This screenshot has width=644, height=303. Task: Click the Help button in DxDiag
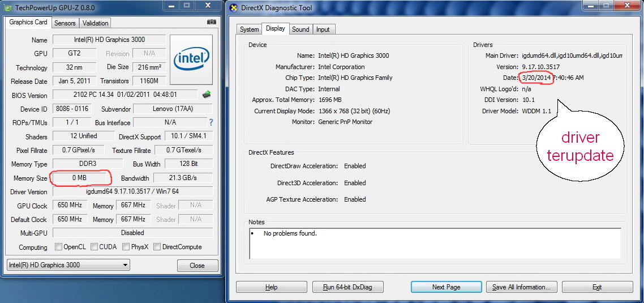click(x=272, y=287)
